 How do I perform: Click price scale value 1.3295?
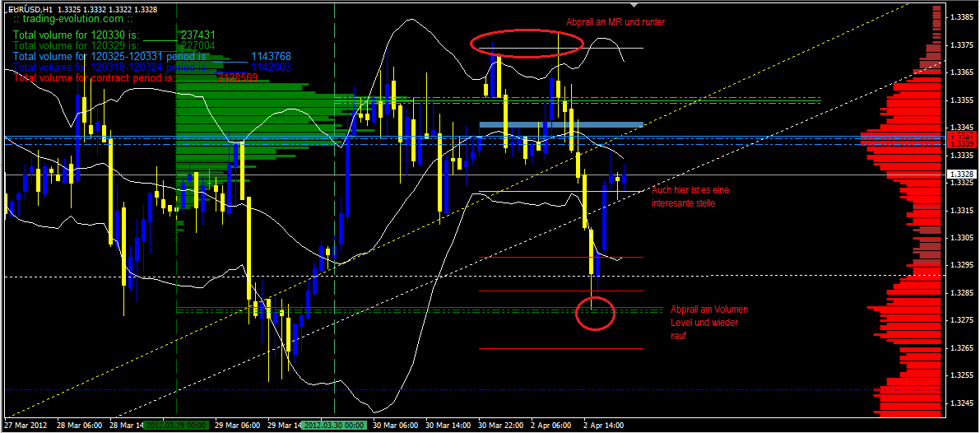click(960, 265)
